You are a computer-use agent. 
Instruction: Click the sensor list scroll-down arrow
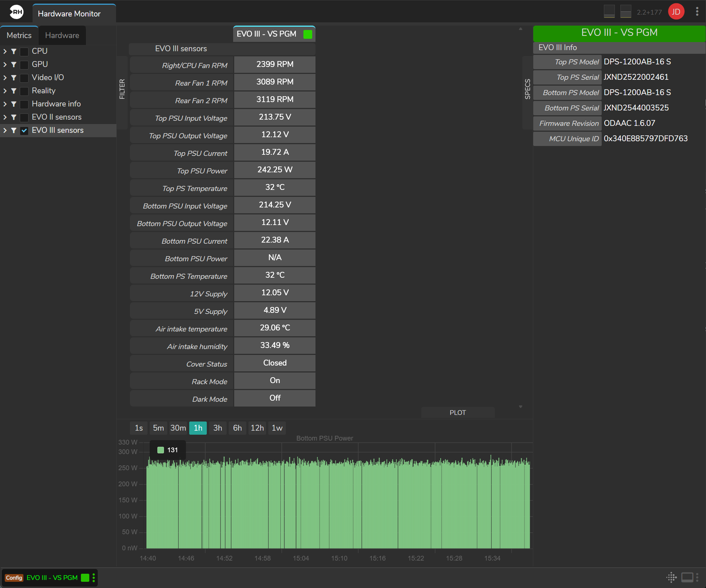click(x=520, y=407)
